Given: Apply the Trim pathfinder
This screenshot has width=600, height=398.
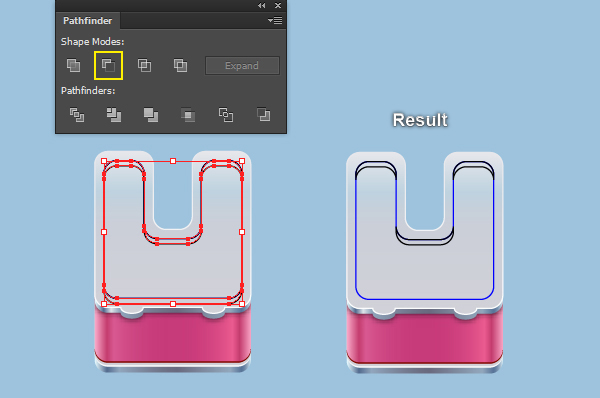Looking at the screenshot, I should click(x=114, y=115).
